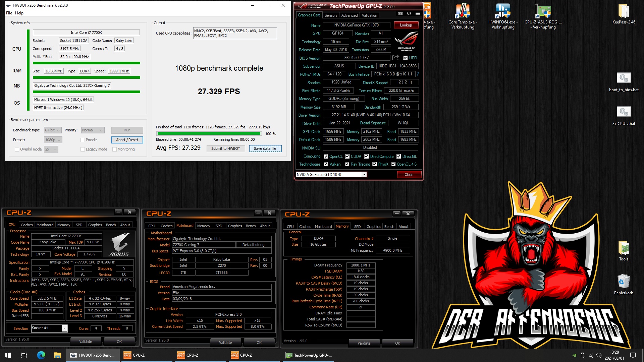This screenshot has height=362, width=644.
Task: Enable Overkill mode checkbox
Action: pyautogui.click(x=17, y=149)
